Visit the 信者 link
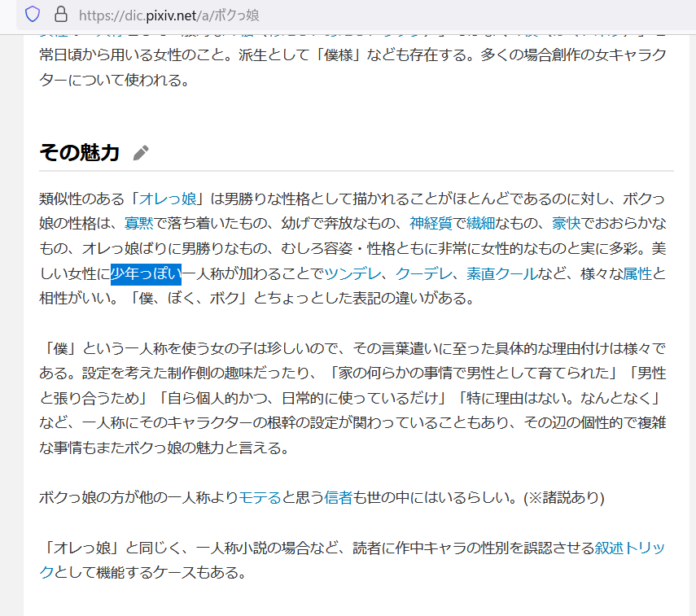 [x=339, y=497]
